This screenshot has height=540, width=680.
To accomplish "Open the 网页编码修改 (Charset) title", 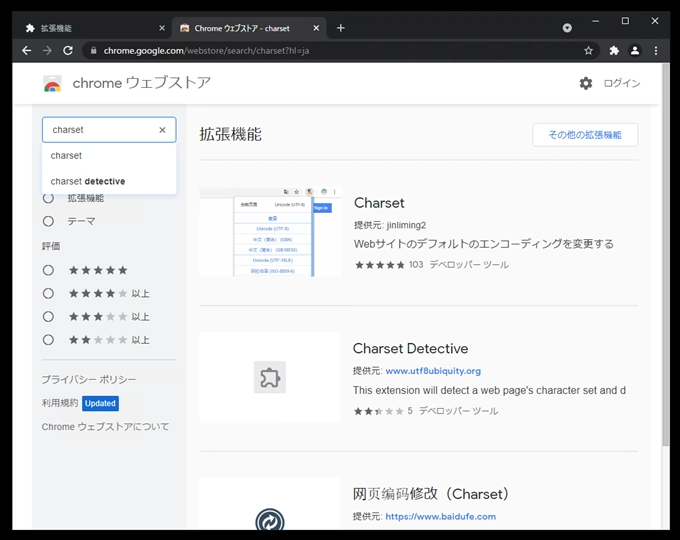I will (x=431, y=494).
